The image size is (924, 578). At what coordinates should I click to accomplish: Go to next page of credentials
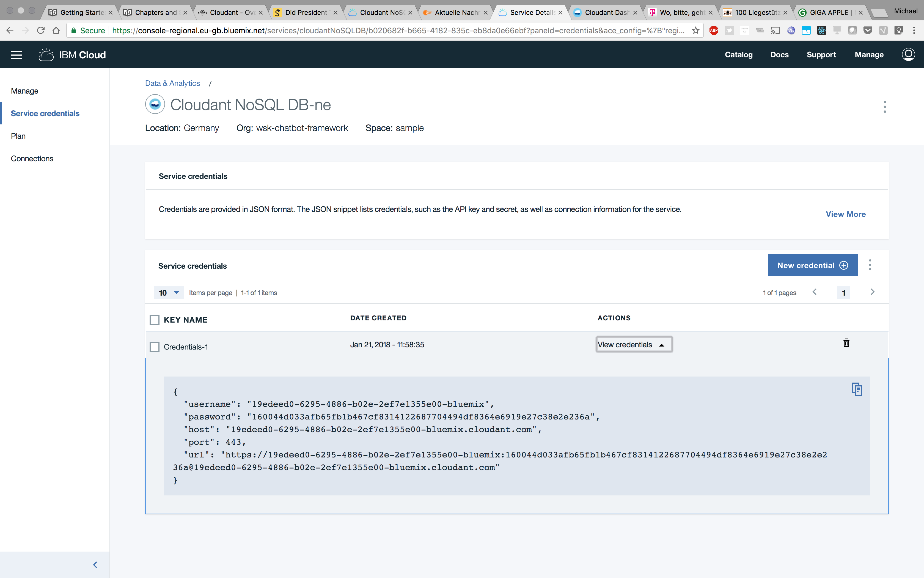(x=873, y=292)
